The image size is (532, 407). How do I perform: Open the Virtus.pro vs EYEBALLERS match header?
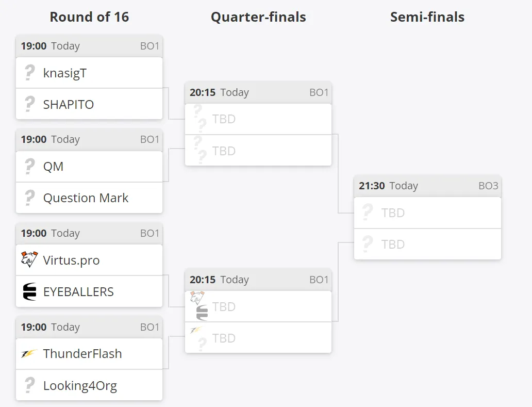89,233
